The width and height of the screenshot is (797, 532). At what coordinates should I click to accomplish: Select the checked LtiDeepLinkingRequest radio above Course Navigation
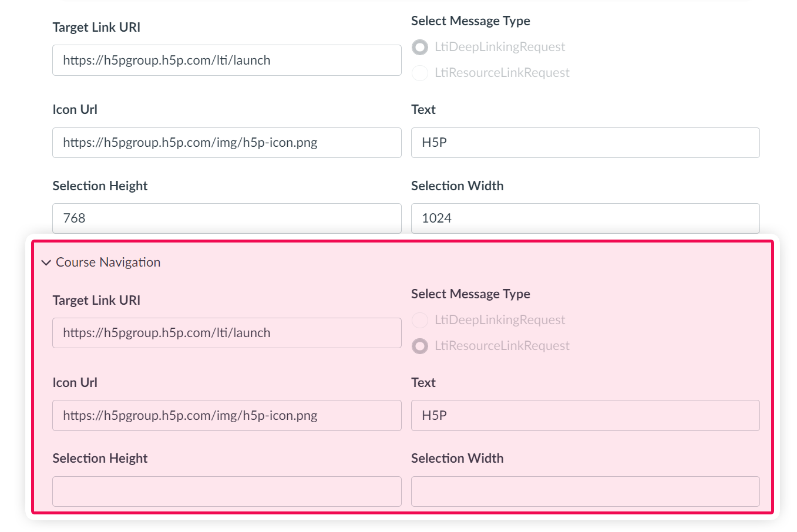point(420,47)
